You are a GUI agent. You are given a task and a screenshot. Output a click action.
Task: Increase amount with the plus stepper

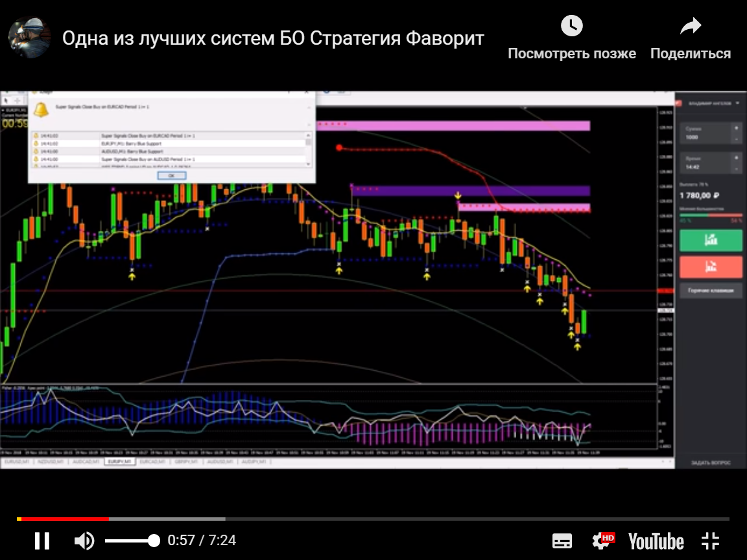tap(737, 128)
